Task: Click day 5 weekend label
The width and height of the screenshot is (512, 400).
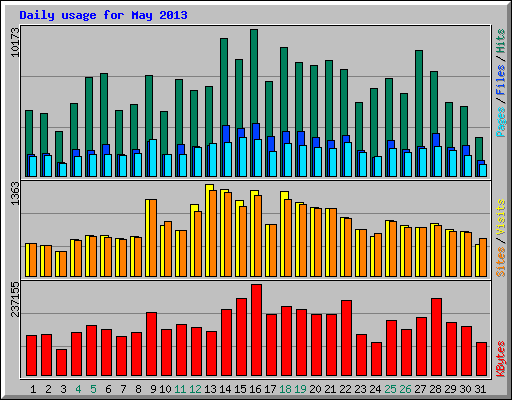Action: tap(93, 389)
